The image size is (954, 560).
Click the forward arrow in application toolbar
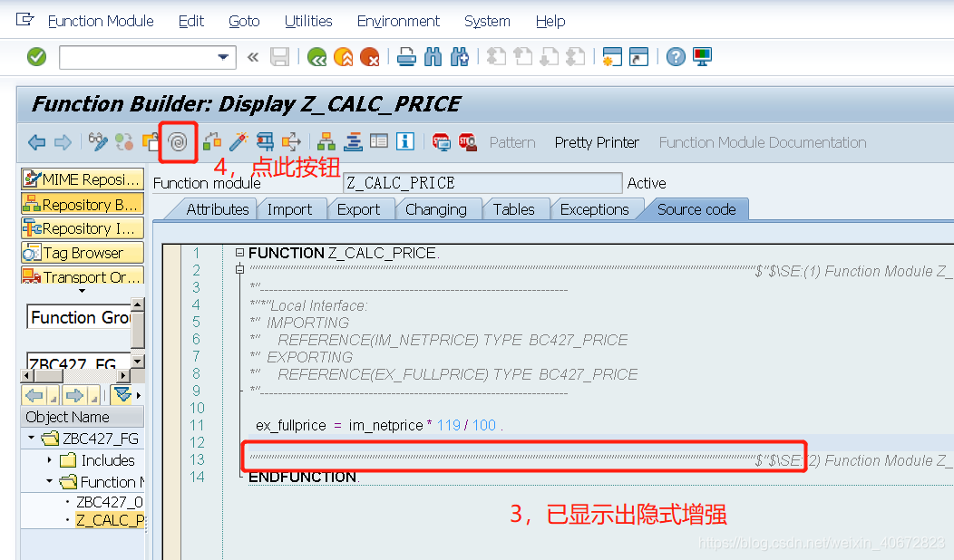coord(63,142)
